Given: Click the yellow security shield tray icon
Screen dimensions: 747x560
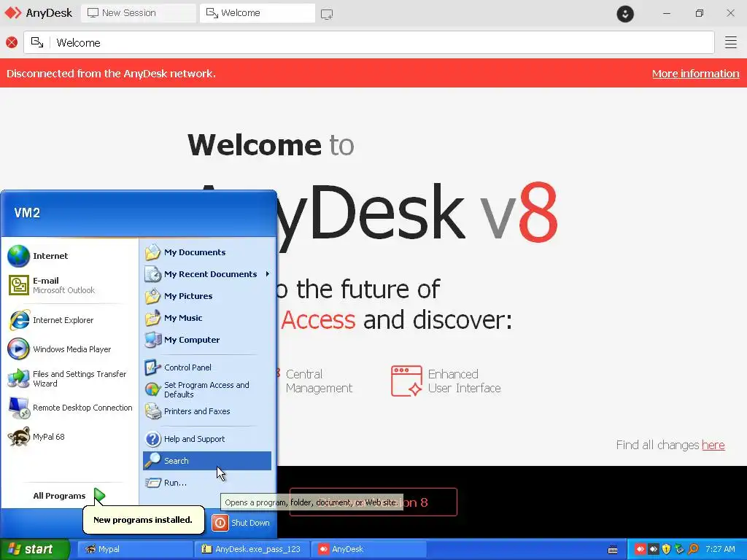Looking at the screenshot, I should [667, 550].
